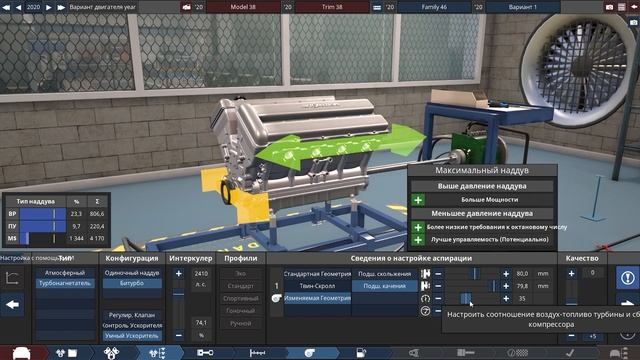Pick the Спортивный profile
640x360 pixels.
[x=240, y=298]
